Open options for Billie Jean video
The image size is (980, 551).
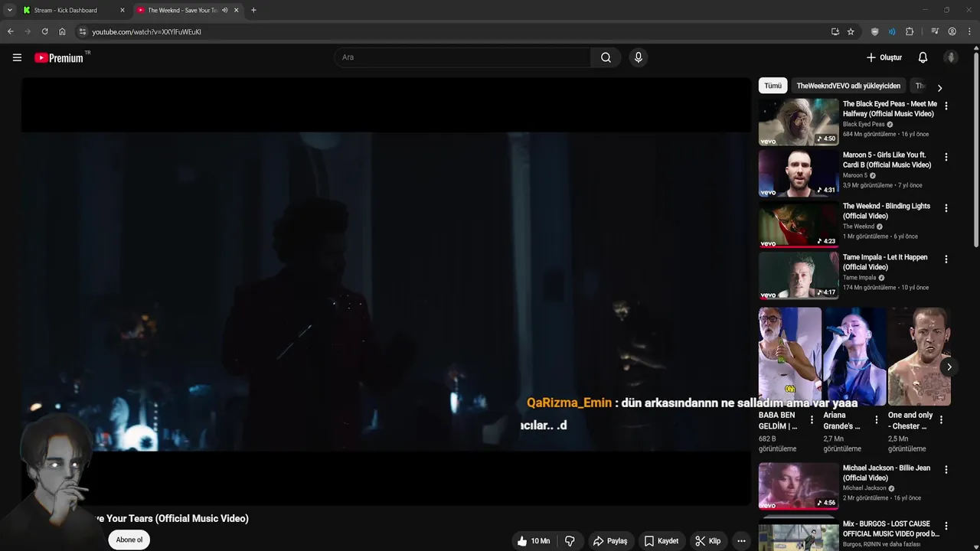click(x=946, y=470)
